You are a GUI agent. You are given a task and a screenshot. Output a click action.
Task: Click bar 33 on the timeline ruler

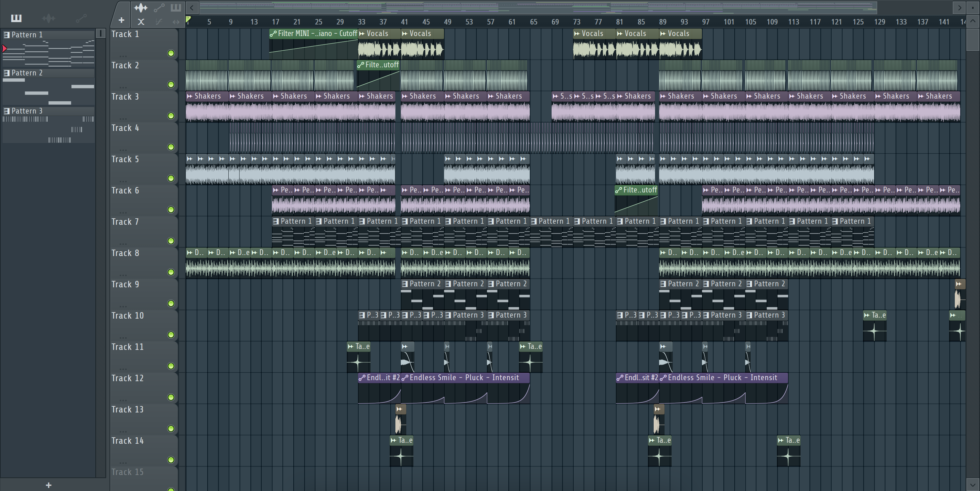coord(361,22)
